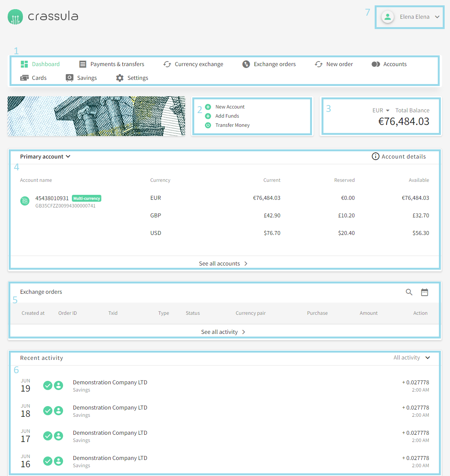This screenshot has width=450, height=476.
Task: Open the calendar date filter icon
Action: (424, 292)
